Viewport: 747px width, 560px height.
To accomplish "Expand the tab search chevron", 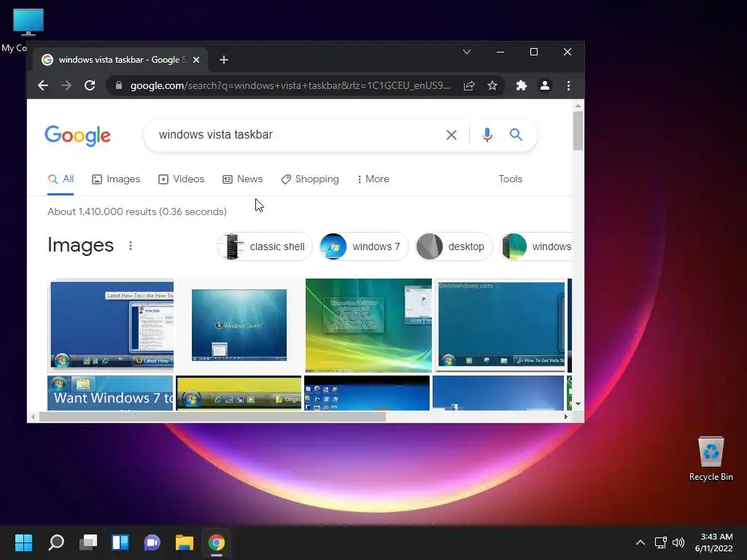I will click(467, 52).
